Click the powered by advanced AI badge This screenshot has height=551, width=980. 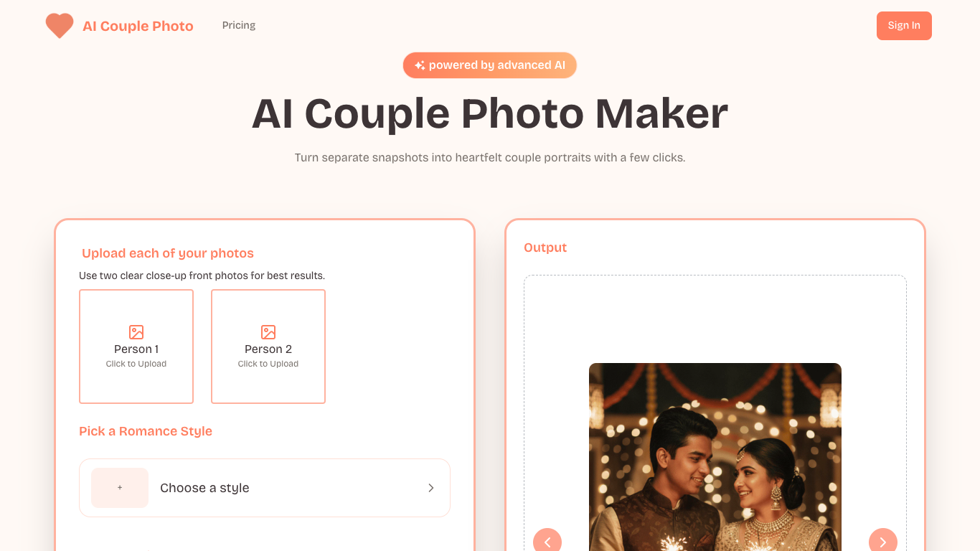click(x=490, y=65)
